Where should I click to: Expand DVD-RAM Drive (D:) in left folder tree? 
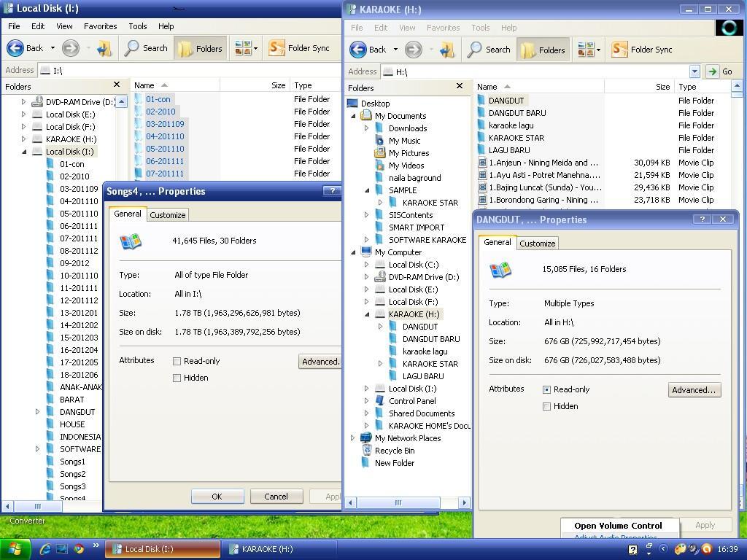coord(24,102)
